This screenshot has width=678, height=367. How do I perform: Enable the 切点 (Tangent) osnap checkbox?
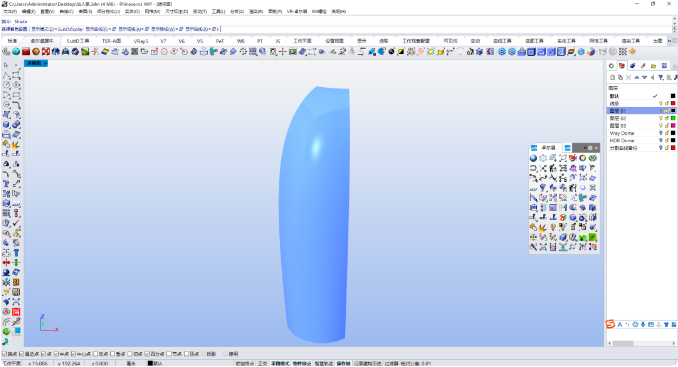point(130,354)
